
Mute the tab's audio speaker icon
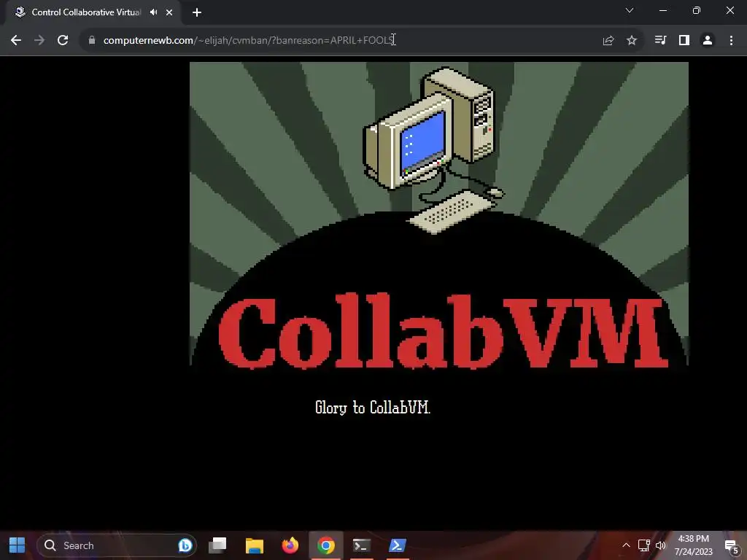point(153,12)
